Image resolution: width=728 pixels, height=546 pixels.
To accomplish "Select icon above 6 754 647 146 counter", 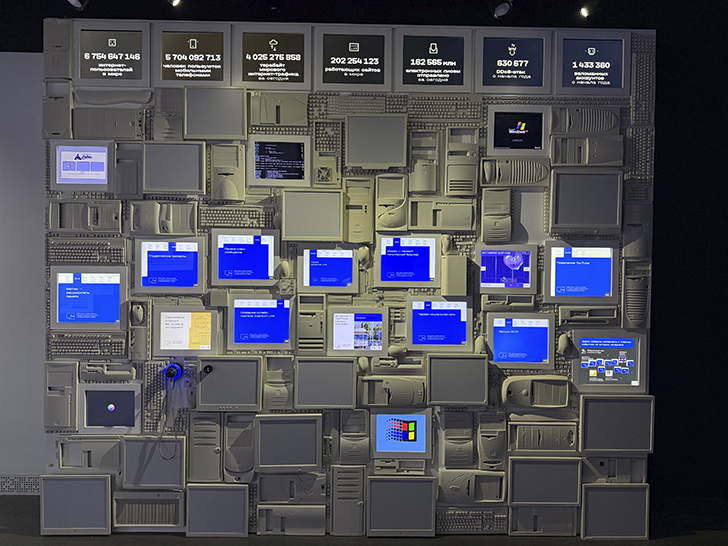I will click(x=112, y=43).
